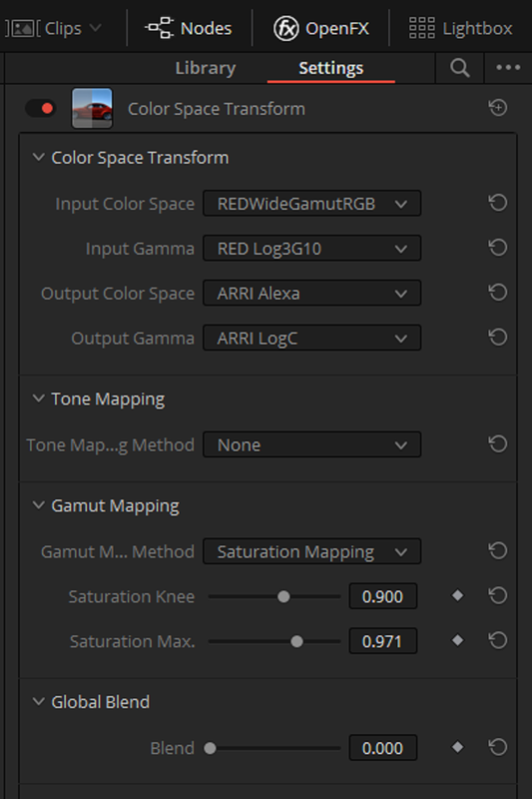Click the search magnifier icon

(460, 68)
